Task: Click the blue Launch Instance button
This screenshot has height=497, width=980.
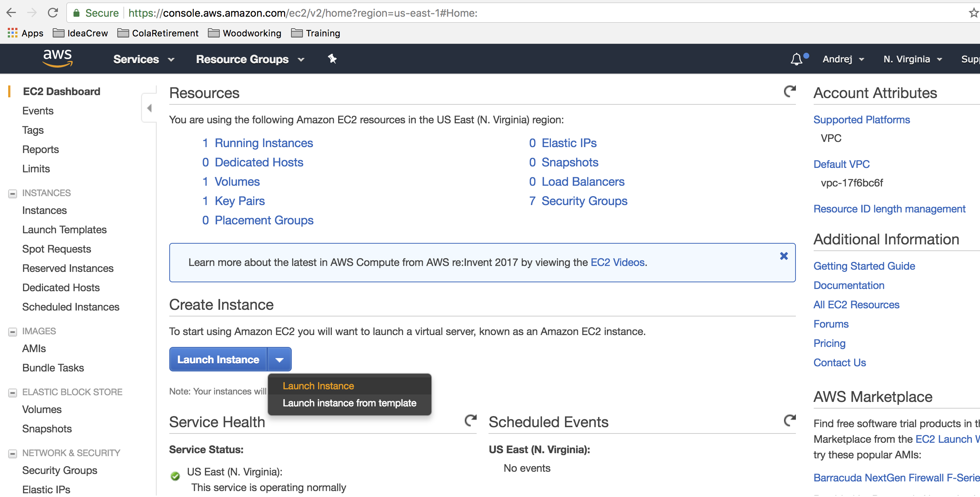Action: pos(218,360)
